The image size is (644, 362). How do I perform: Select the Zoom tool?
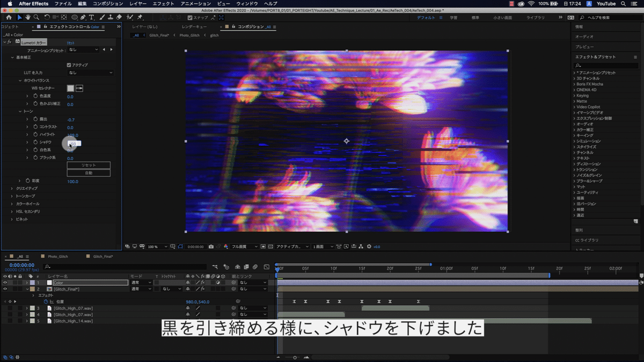click(35, 18)
